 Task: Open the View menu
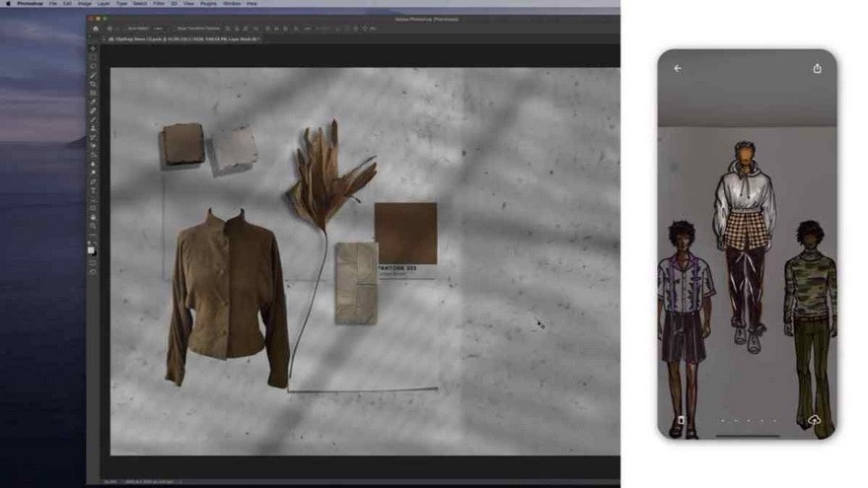tap(188, 3)
